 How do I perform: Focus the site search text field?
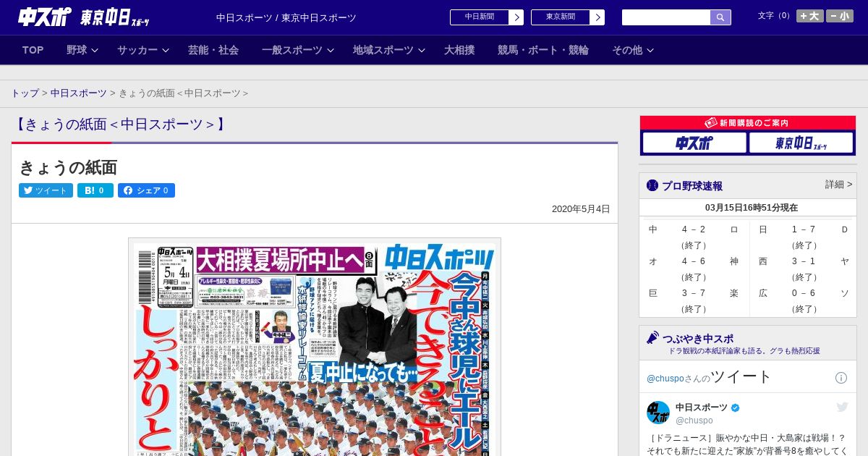point(666,17)
